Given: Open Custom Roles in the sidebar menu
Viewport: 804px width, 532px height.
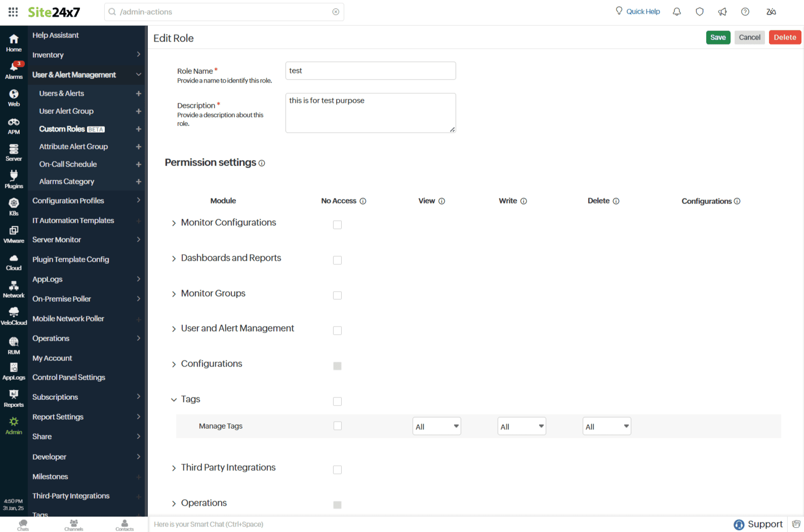Looking at the screenshot, I should (62, 129).
